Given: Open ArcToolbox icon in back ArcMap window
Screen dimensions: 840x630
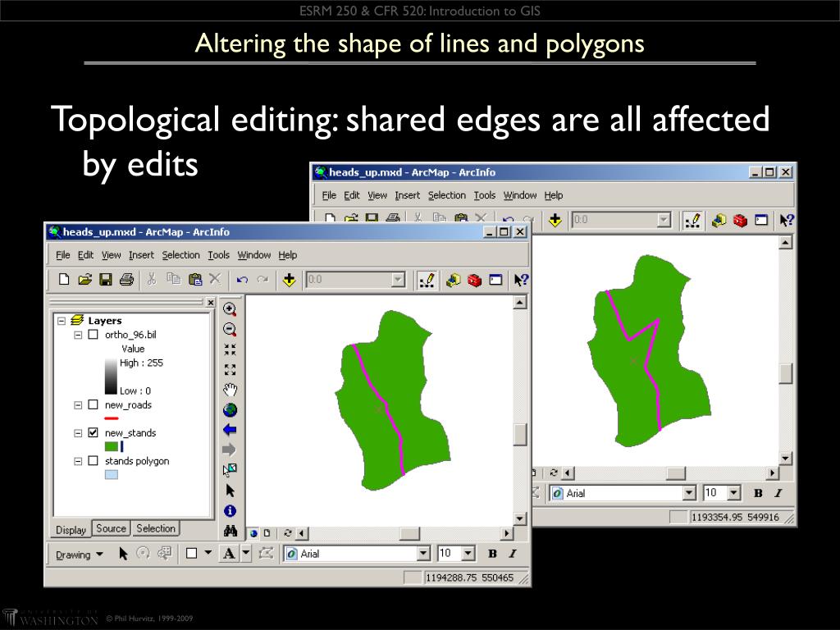Looking at the screenshot, I should pyautogui.click(x=740, y=220).
